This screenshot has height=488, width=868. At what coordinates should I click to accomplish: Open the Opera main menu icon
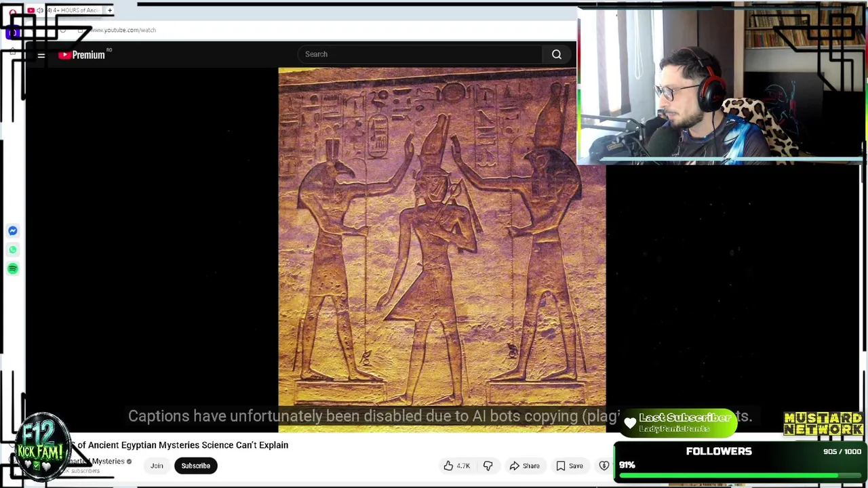click(x=12, y=11)
